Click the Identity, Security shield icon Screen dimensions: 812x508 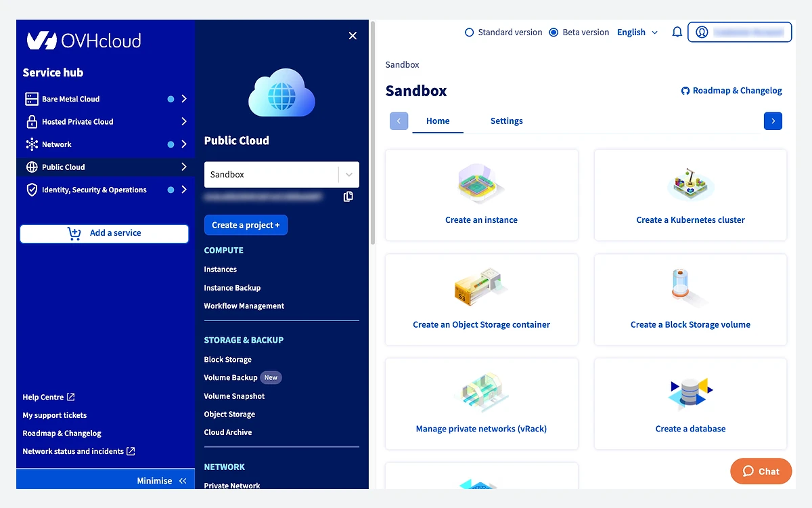pyautogui.click(x=32, y=190)
